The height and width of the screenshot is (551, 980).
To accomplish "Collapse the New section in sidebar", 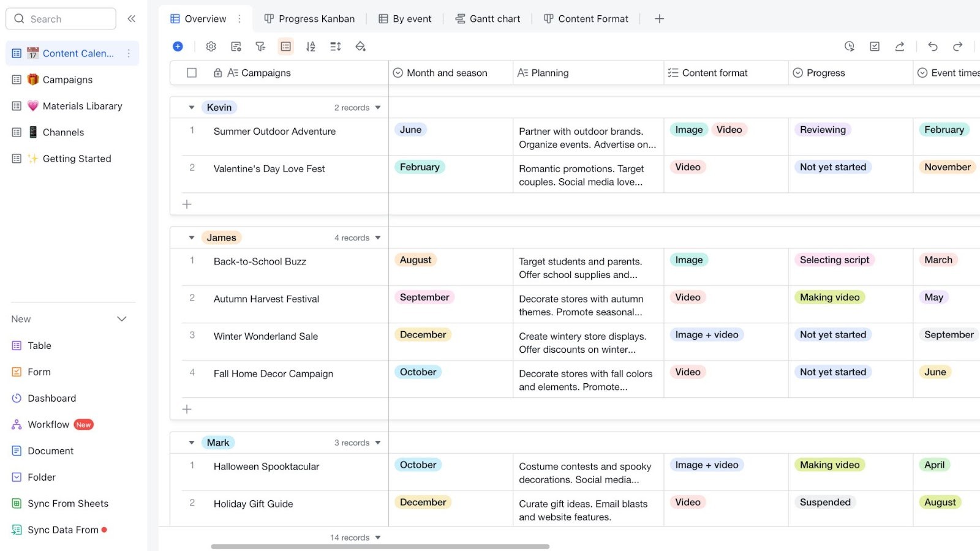I will 121,318.
